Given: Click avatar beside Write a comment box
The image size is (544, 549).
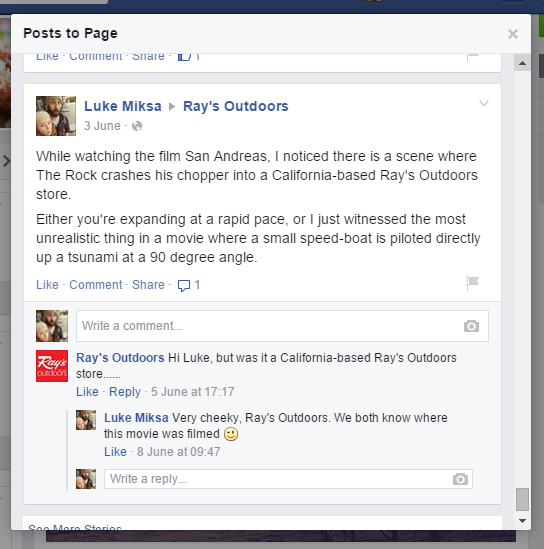Looking at the screenshot, I should click(x=52, y=326).
